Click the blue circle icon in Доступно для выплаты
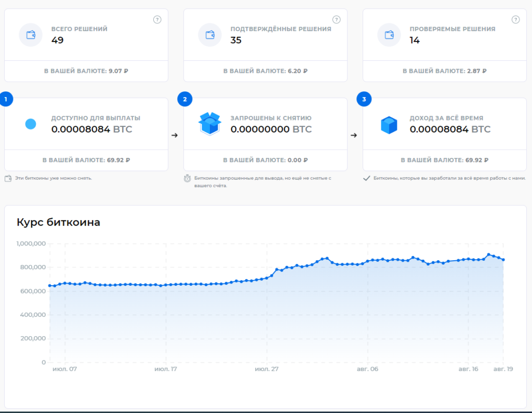This screenshot has width=532, height=413. [x=31, y=124]
